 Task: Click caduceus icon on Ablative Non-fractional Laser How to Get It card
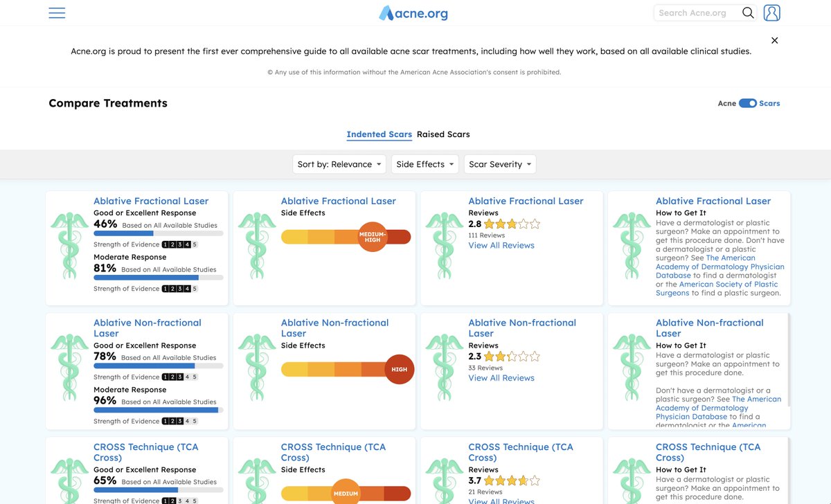(x=632, y=367)
